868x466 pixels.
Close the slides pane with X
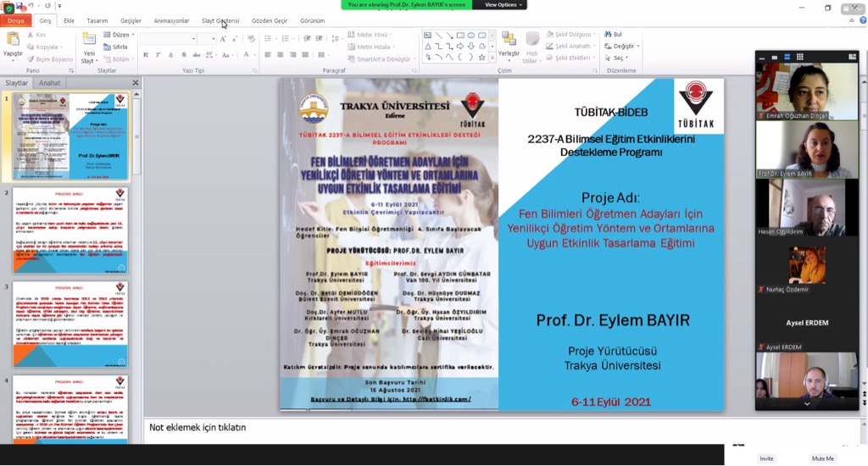(135, 83)
